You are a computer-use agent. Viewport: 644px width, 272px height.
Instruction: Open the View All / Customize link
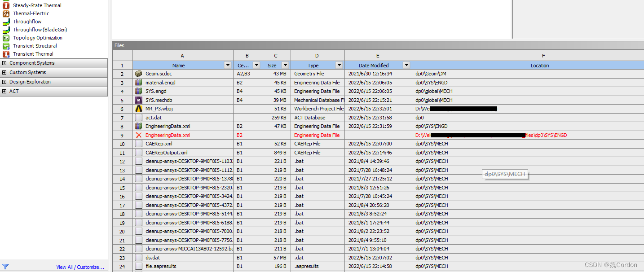pyautogui.click(x=80, y=267)
